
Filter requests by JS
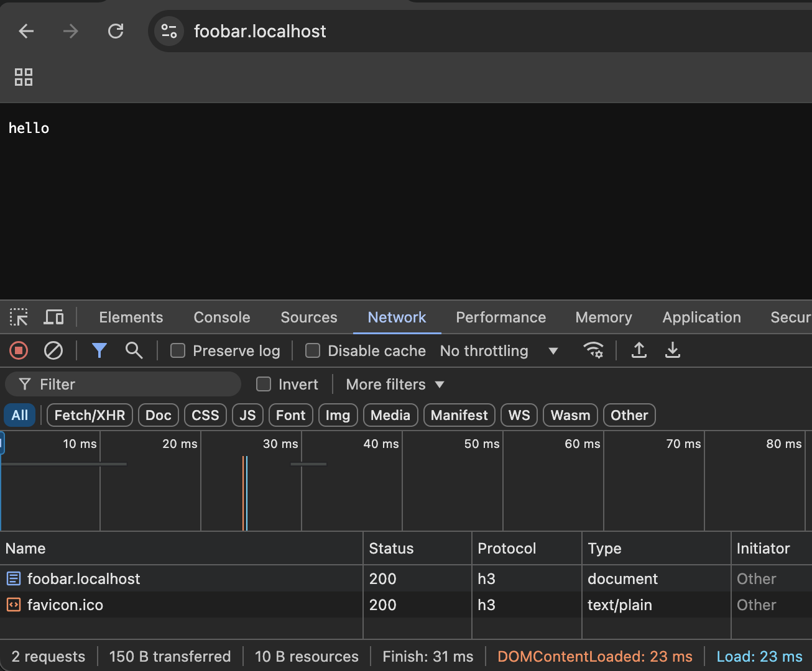point(247,415)
